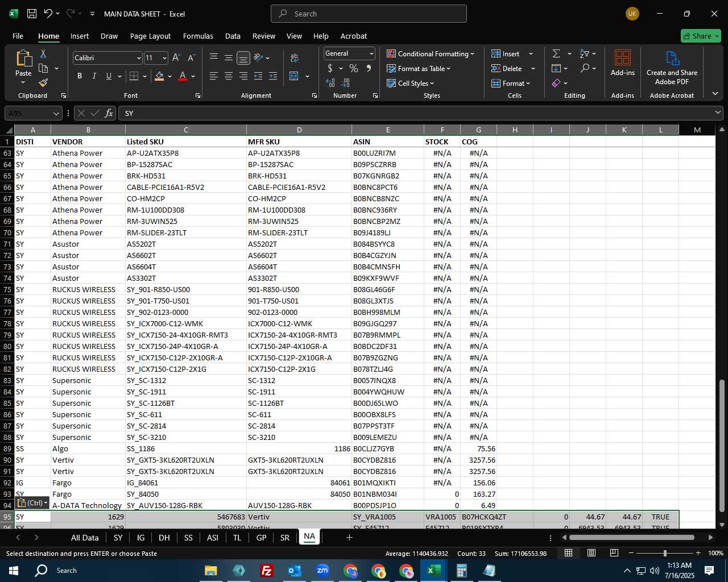Click the AutoSum sigma icon
Viewport: 728px width, 582px height.
556,53
